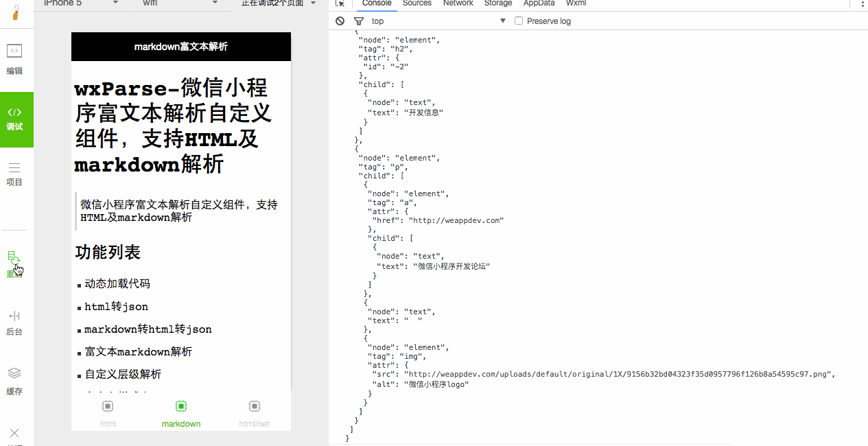Click the 关闭 close-project icon in sidebar
Screen dimensions: 868x446
tap(14, 434)
